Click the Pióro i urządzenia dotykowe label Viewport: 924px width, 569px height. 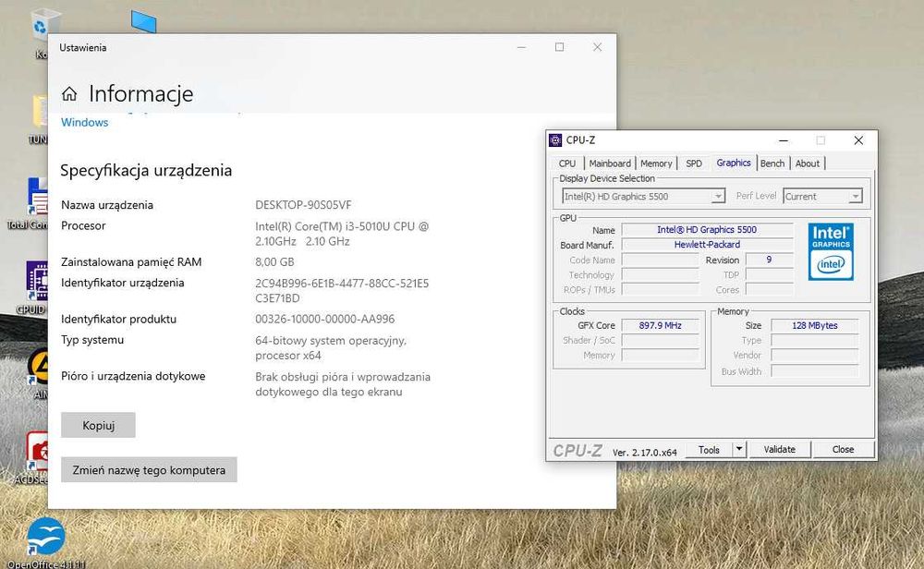(x=133, y=376)
